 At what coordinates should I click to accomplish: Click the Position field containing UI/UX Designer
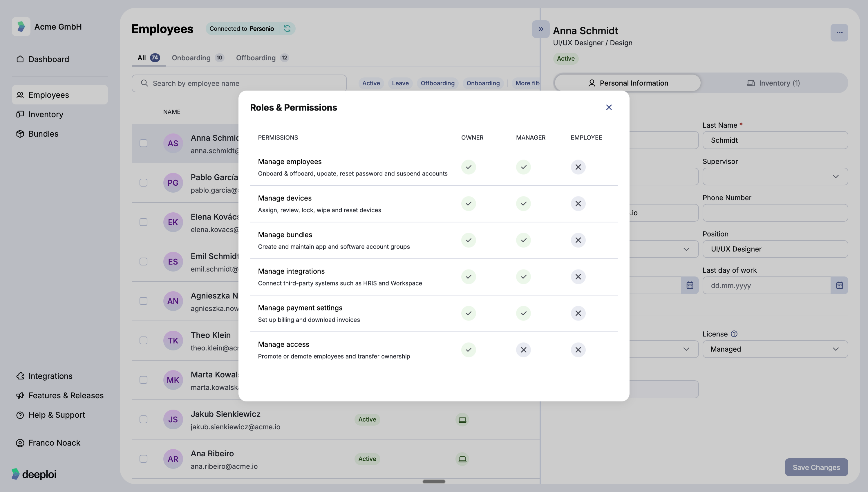[775, 249]
